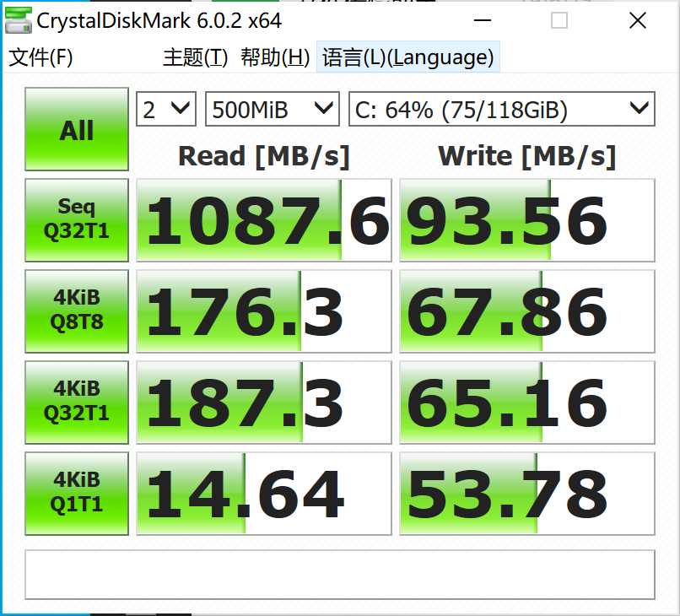The image size is (680, 616).
Task: Maximize the CrystalDiskMark window
Action: click(x=559, y=20)
